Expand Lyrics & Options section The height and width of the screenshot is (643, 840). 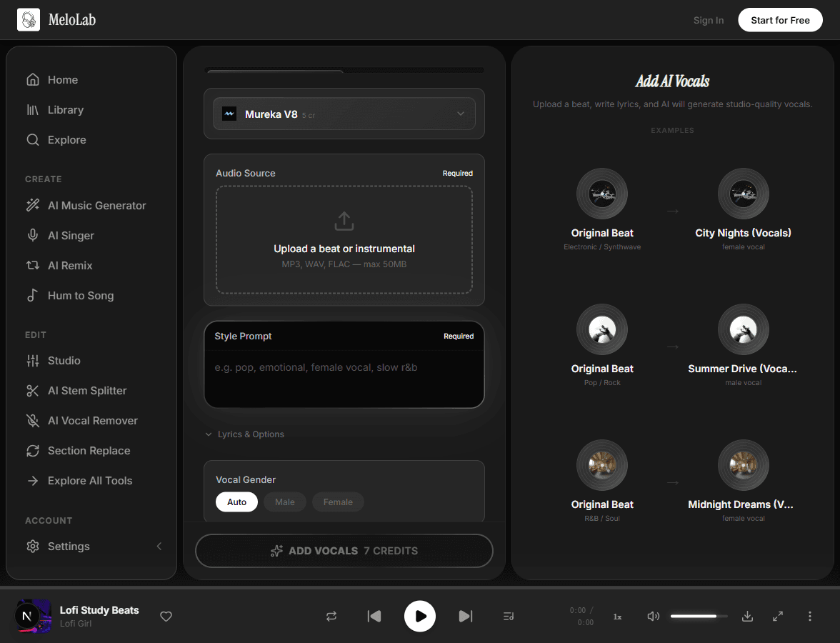[245, 434]
